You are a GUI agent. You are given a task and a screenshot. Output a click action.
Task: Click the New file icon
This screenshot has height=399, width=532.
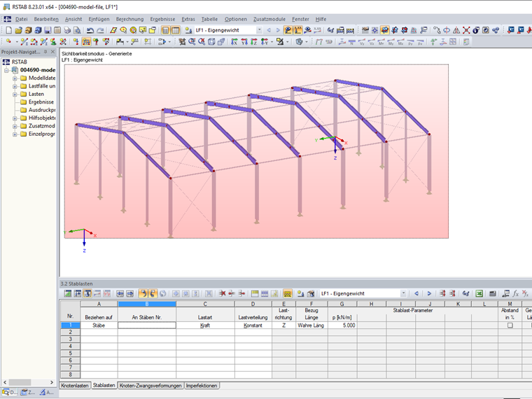click(8, 30)
